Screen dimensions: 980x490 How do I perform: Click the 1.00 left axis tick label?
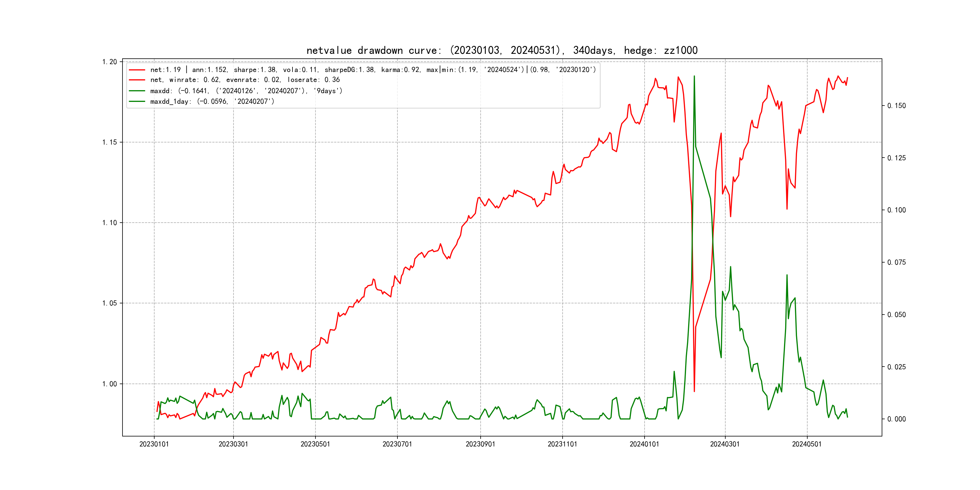109,384
